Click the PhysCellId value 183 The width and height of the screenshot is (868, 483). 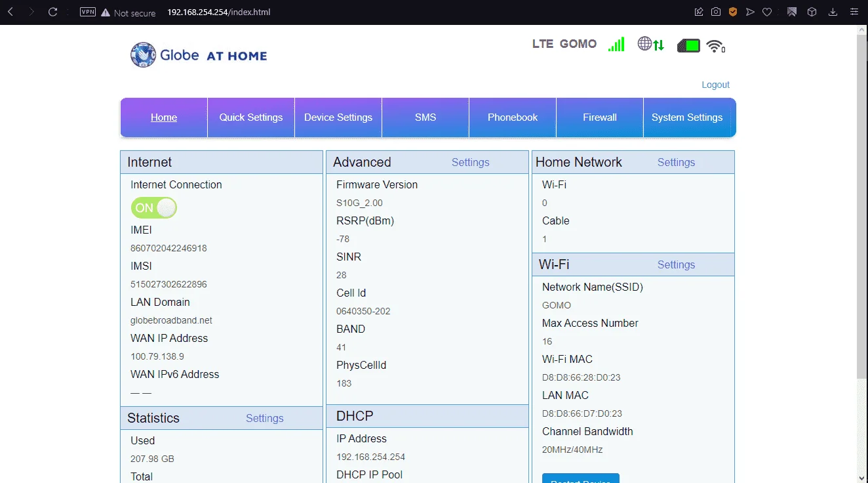[x=344, y=383]
